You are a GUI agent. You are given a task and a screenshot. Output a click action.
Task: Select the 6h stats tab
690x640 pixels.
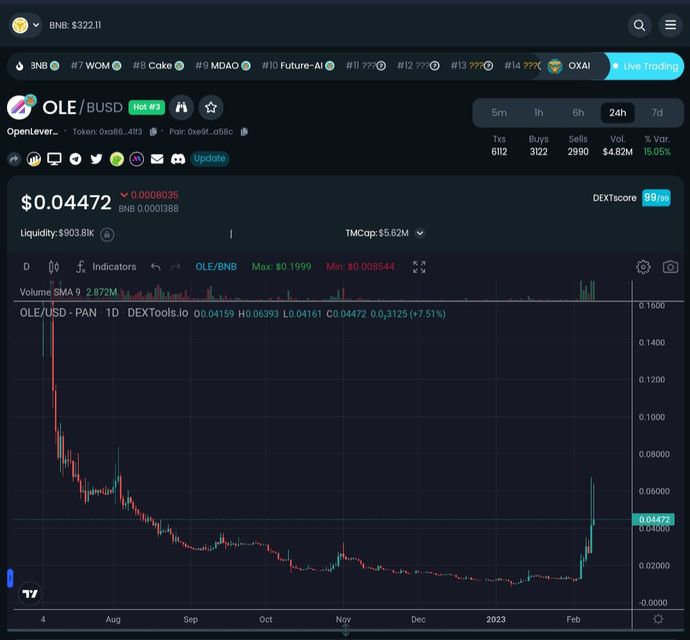coord(578,113)
